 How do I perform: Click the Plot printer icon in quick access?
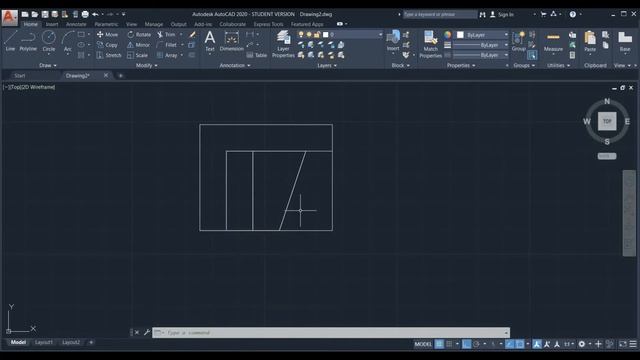click(85, 14)
